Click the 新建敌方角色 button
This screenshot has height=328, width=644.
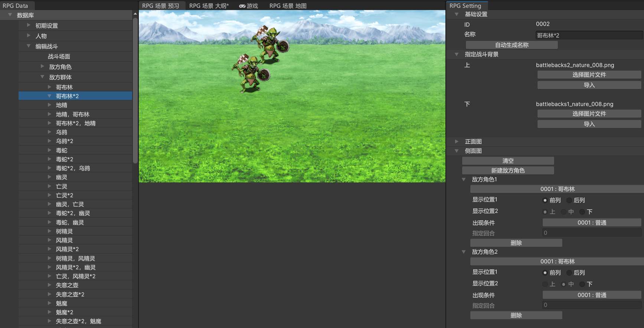pyautogui.click(x=508, y=171)
